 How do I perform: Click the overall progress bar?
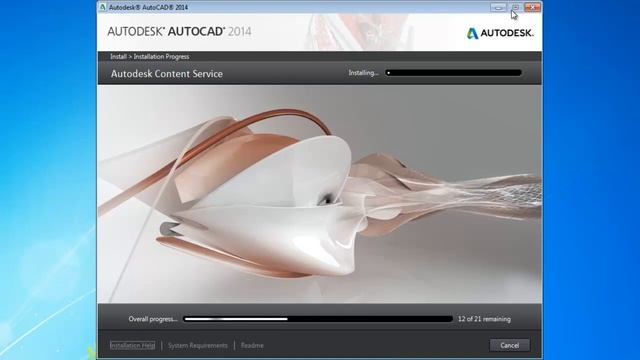(x=318, y=319)
